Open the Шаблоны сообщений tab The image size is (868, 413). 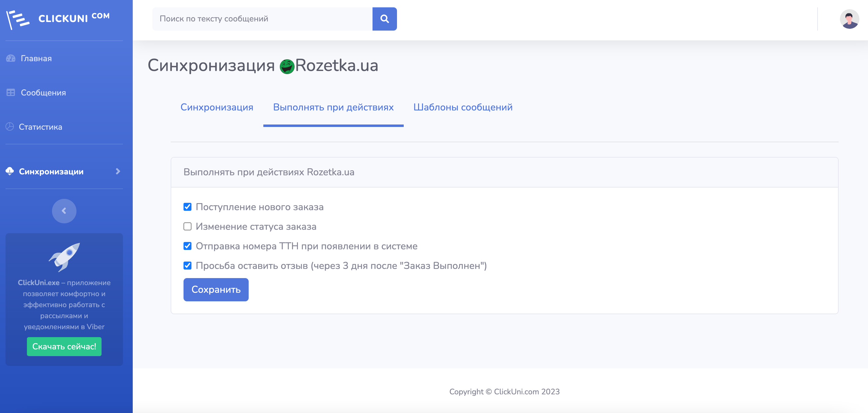pos(463,107)
